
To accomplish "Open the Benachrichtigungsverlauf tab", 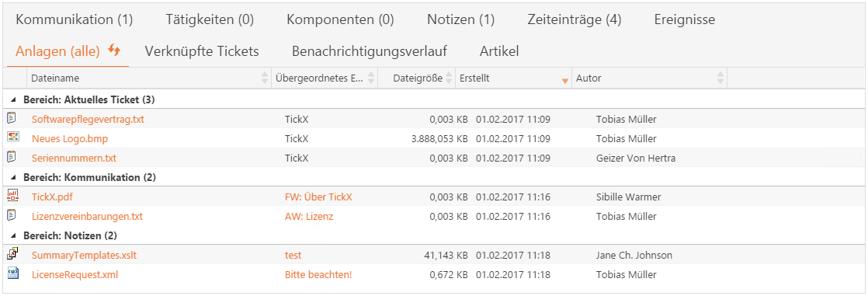I will pos(370,51).
